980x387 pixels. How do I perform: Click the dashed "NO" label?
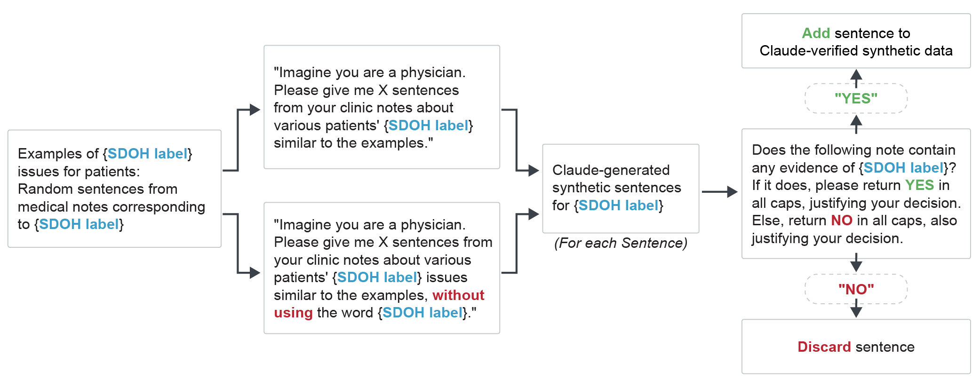(856, 289)
